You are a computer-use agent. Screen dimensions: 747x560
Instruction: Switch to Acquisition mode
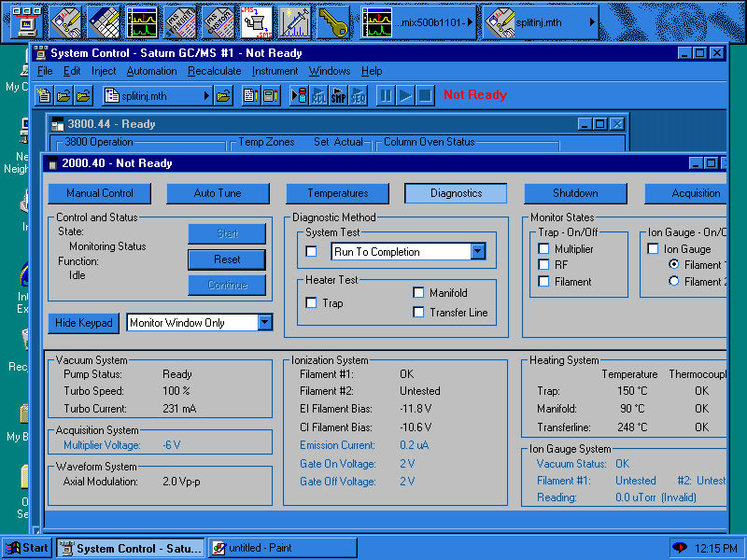coord(685,193)
